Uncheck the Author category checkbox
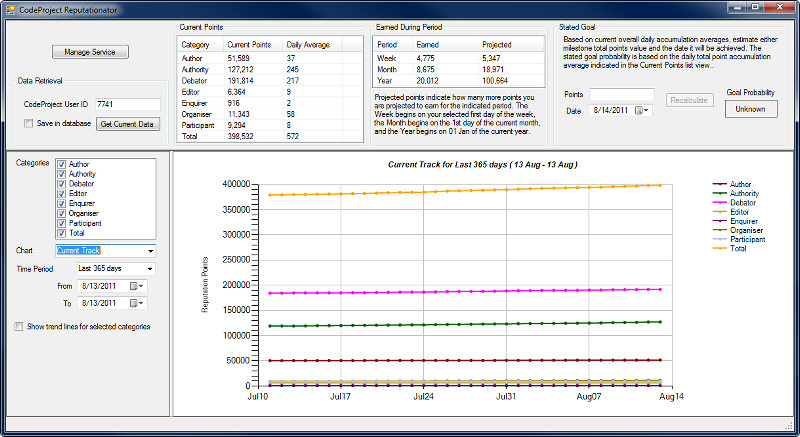This screenshot has height=437, width=800. pyautogui.click(x=61, y=164)
